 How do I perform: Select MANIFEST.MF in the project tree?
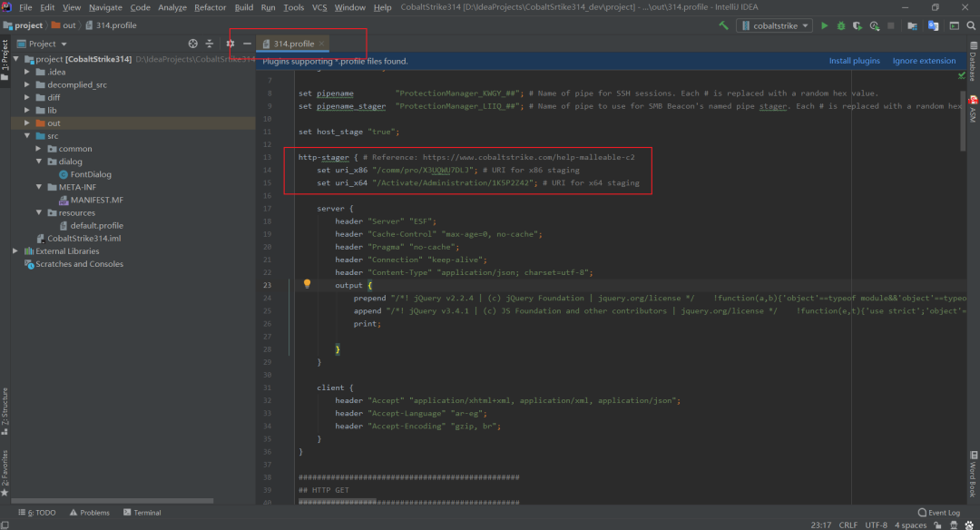click(x=92, y=200)
